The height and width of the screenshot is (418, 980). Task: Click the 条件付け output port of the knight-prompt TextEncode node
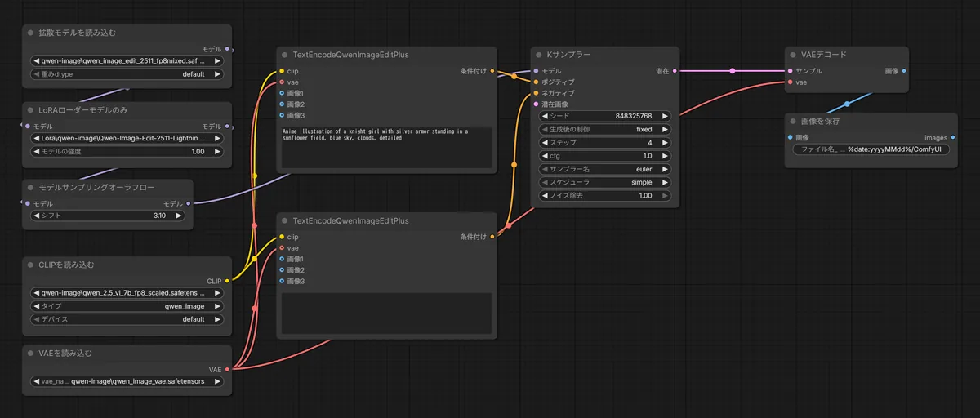tap(492, 71)
